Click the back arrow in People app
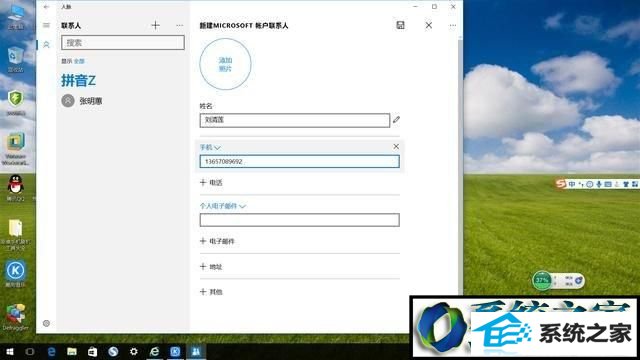The image size is (640, 360). pos(47,7)
